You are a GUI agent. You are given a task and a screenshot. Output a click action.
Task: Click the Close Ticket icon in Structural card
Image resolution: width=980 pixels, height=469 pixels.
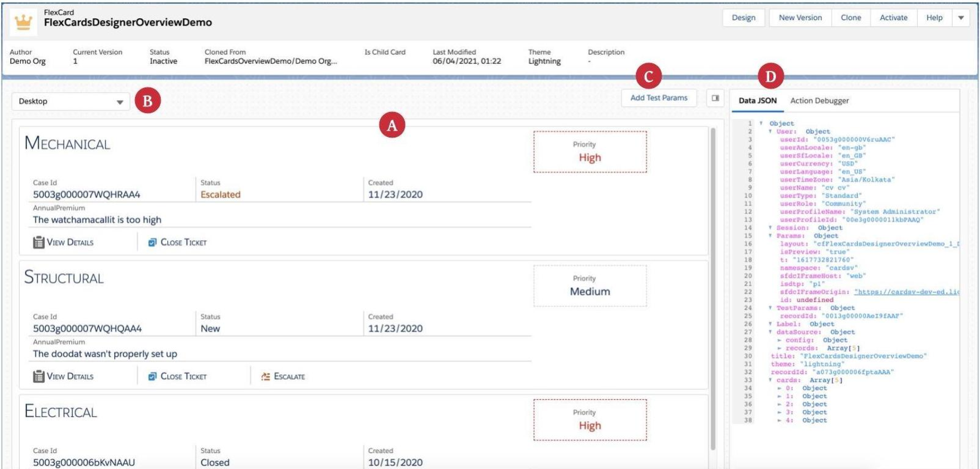click(x=152, y=376)
